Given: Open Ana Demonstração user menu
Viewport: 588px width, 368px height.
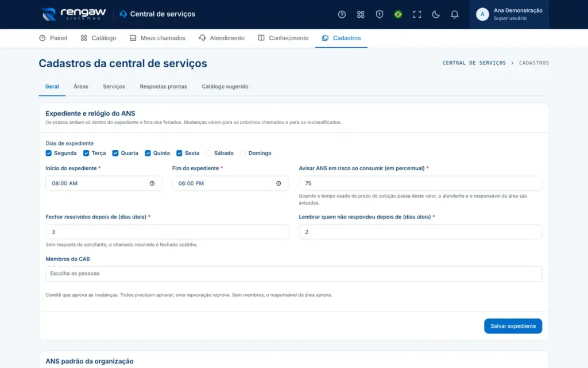Looking at the screenshot, I should pos(509,14).
